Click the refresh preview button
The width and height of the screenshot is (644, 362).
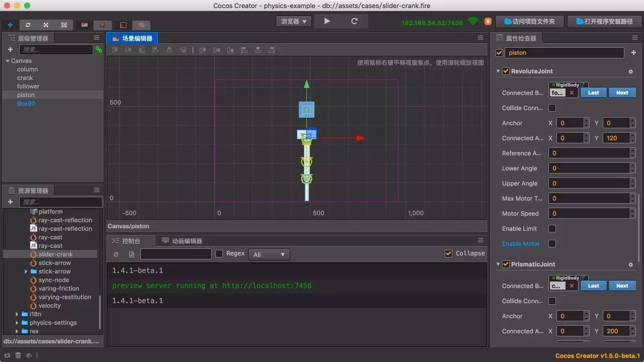(354, 21)
